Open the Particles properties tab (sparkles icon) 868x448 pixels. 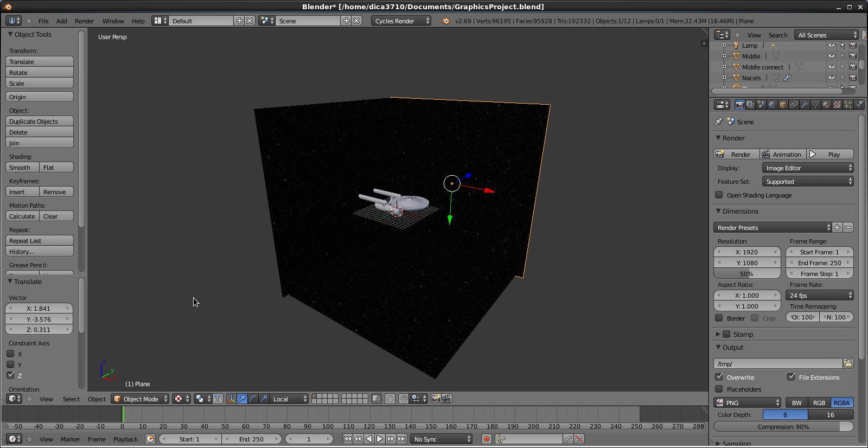point(848,105)
